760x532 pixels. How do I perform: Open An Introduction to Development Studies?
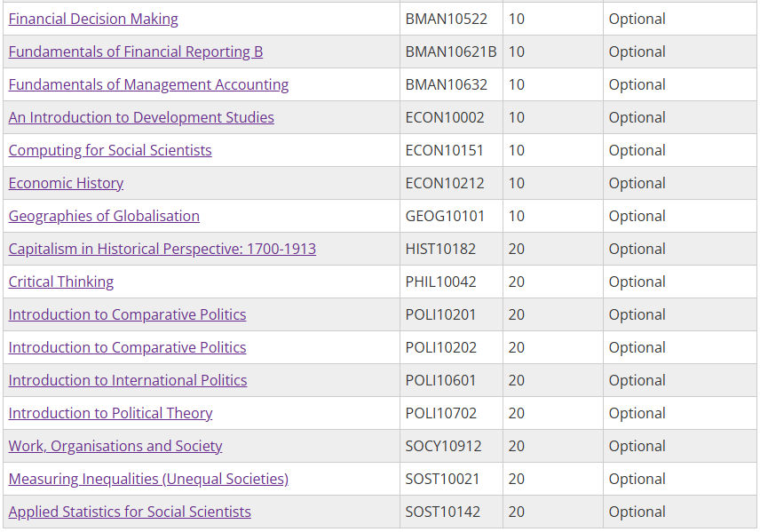pyautogui.click(x=141, y=117)
